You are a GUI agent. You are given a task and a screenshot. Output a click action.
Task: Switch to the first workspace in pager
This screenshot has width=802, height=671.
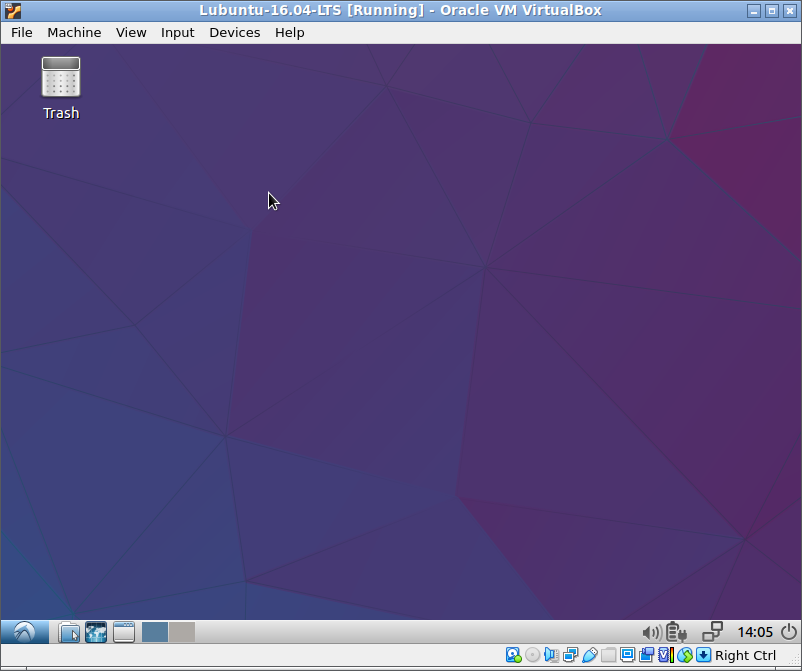click(155, 632)
